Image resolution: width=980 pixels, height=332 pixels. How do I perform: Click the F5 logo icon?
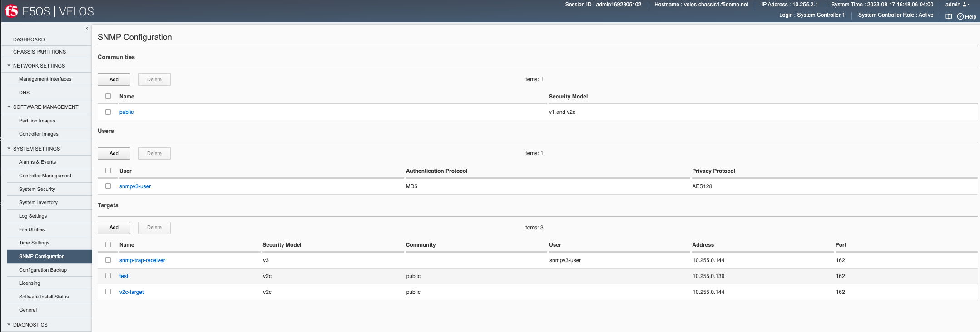11,11
